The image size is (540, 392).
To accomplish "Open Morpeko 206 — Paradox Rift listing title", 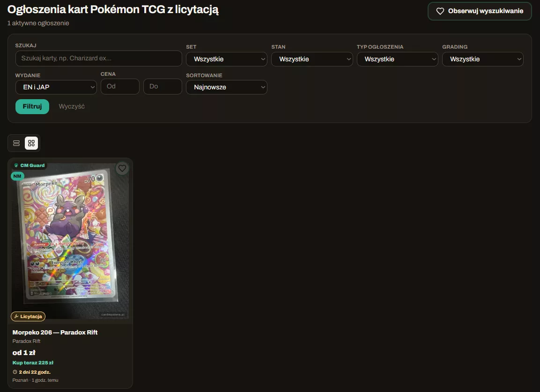I will (x=55, y=333).
